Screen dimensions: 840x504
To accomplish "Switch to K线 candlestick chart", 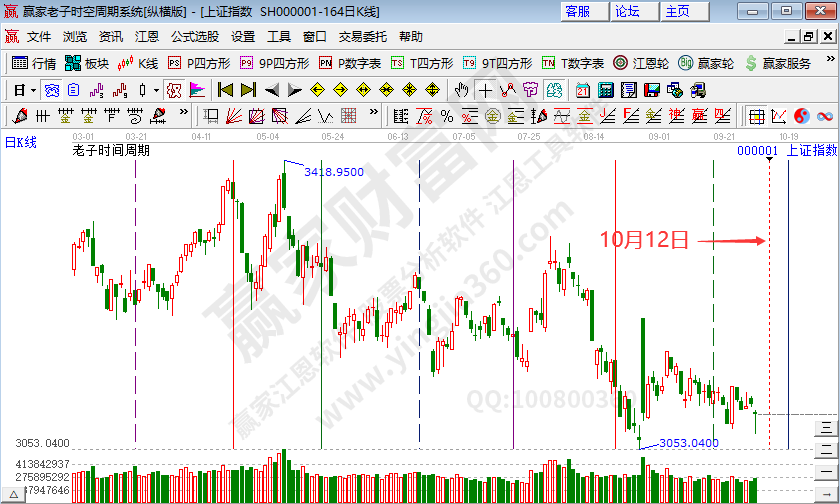I will pos(138,63).
